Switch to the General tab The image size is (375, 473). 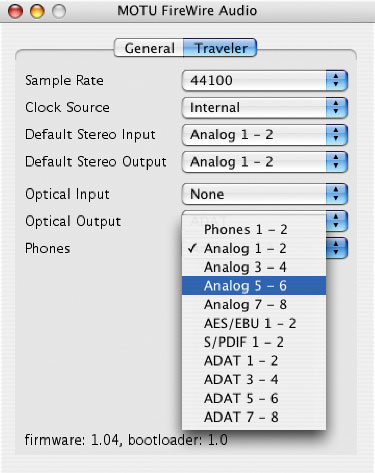click(149, 48)
